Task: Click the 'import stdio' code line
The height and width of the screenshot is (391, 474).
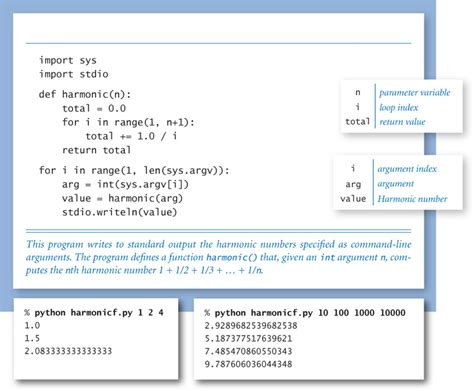Action: coord(74,74)
